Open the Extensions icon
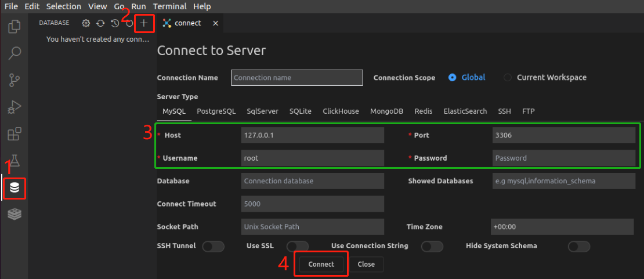 [x=15, y=135]
